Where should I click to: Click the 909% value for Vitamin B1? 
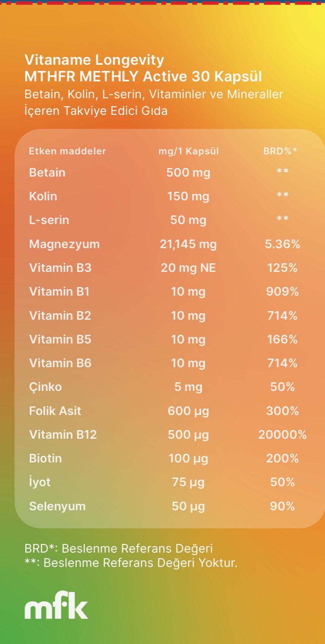coord(282,291)
